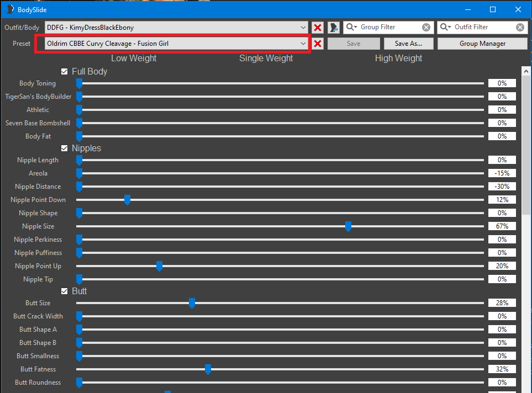Viewport: 532px width, 393px height.
Task: Clear the Outfit Filter search field
Action: 520,28
